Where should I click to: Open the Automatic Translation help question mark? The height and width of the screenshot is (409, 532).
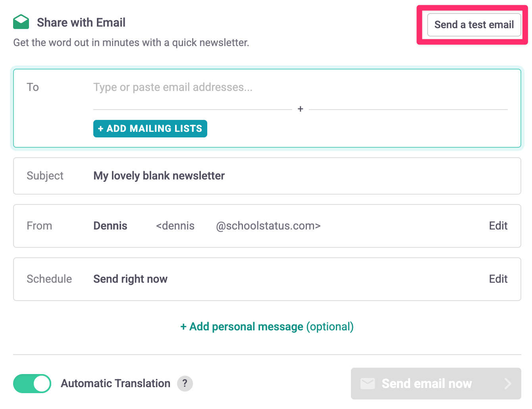coord(185,384)
